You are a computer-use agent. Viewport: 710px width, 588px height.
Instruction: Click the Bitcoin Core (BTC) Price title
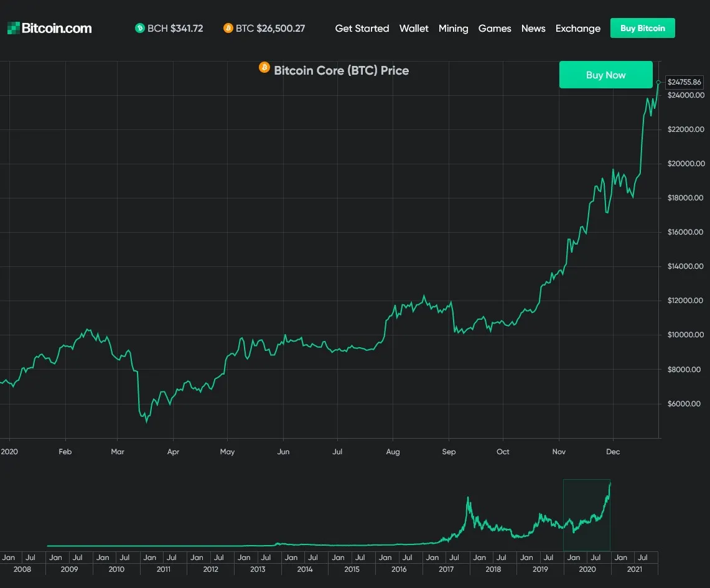(342, 70)
